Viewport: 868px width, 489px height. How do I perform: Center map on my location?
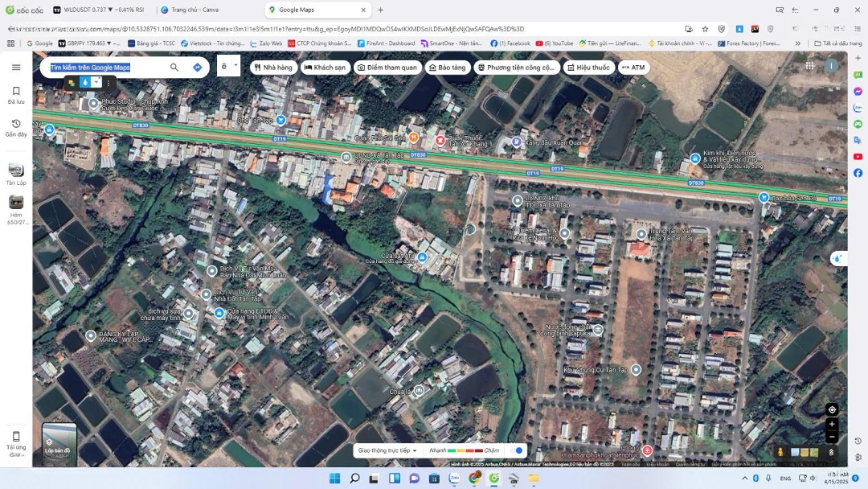pyautogui.click(x=832, y=409)
